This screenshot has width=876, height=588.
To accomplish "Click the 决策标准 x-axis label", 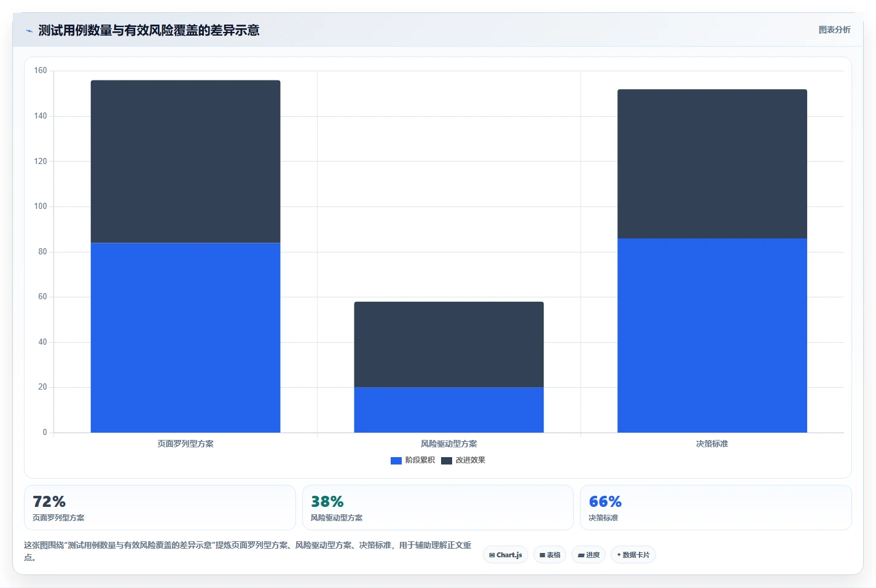I will coord(712,444).
